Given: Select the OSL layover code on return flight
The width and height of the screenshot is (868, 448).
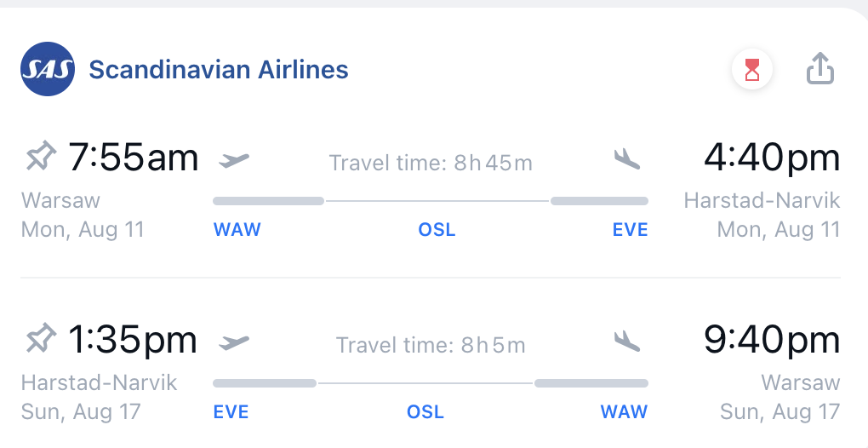Looking at the screenshot, I should point(425,411).
